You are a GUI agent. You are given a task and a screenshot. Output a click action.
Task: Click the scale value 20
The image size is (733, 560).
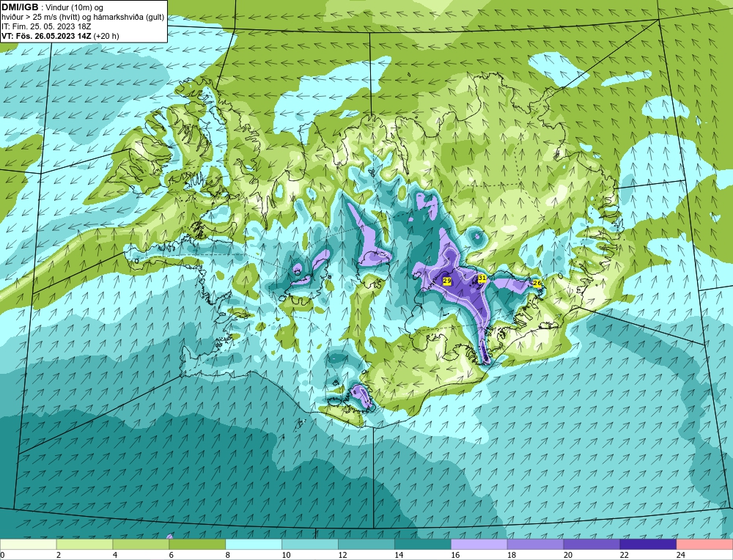click(x=567, y=555)
